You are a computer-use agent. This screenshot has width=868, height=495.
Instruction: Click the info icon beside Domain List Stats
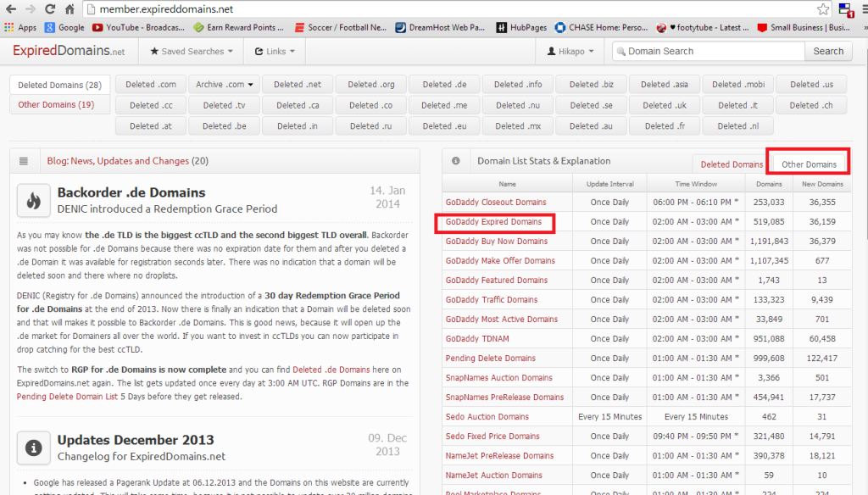[455, 160]
